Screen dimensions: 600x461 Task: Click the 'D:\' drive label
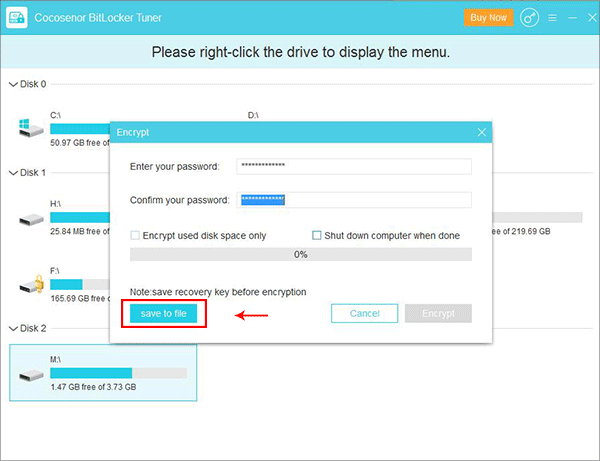(x=253, y=115)
